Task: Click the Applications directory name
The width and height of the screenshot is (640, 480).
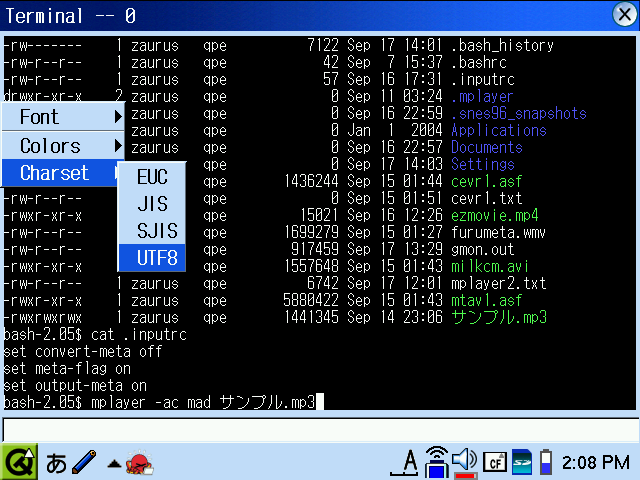Action: pos(499,131)
